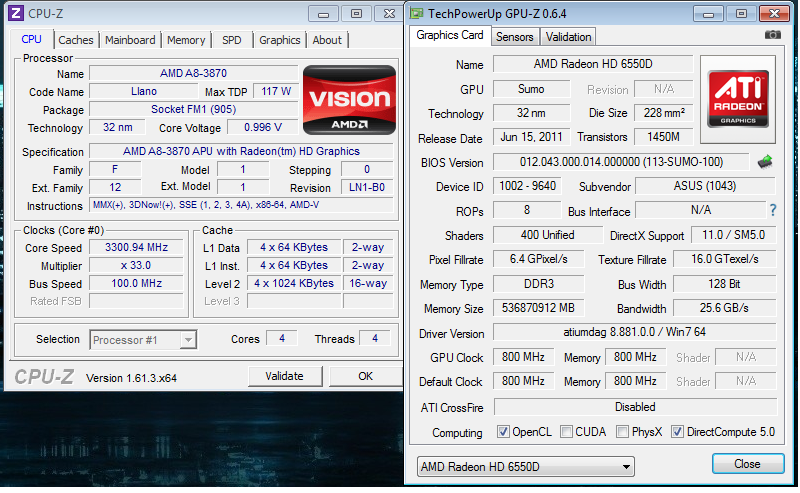Click the Threads value 4 in CPU-Z
The image size is (800, 493).
[x=375, y=338]
